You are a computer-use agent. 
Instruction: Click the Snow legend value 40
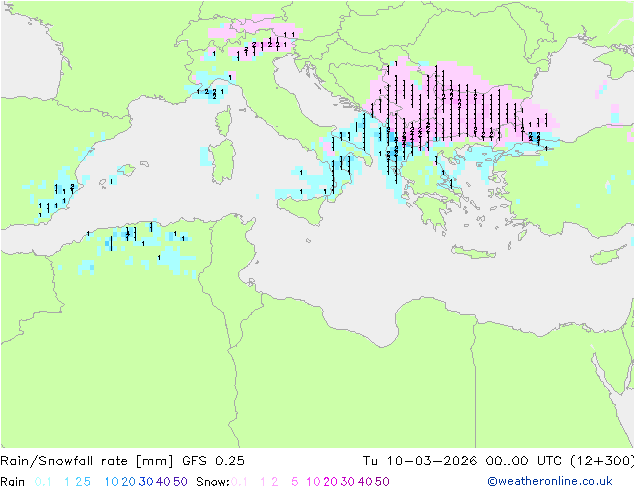tap(365, 482)
